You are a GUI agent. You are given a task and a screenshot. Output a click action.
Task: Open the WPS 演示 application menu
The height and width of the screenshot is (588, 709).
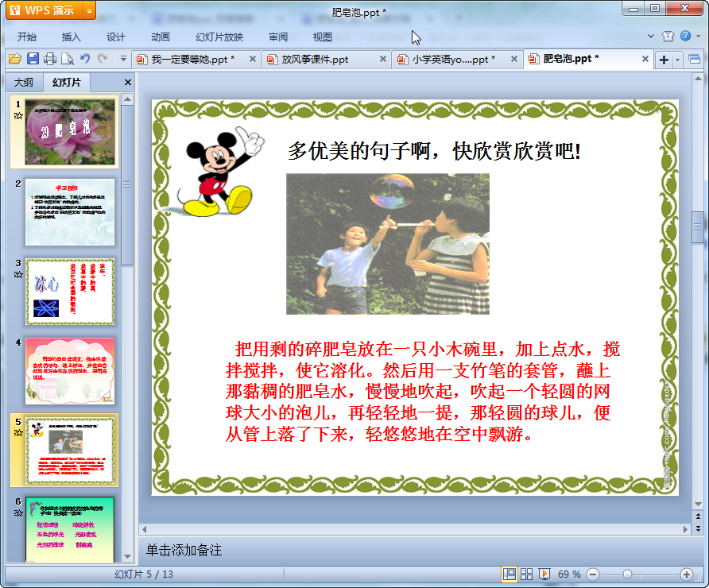44,10
